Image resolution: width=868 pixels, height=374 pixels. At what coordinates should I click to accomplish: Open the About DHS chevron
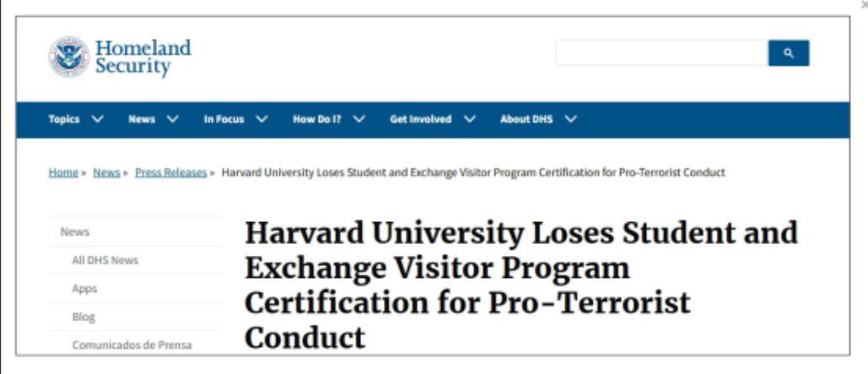click(571, 119)
